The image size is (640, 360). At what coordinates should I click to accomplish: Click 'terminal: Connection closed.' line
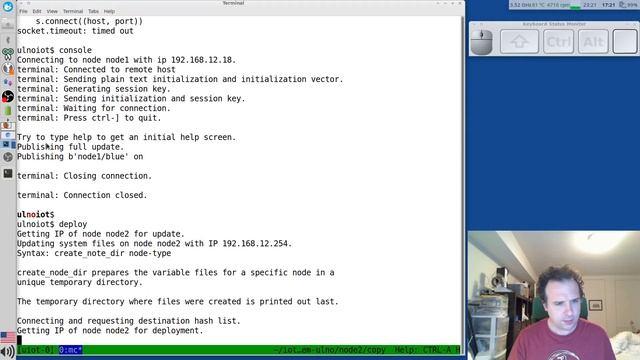click(x=82, y=195)
